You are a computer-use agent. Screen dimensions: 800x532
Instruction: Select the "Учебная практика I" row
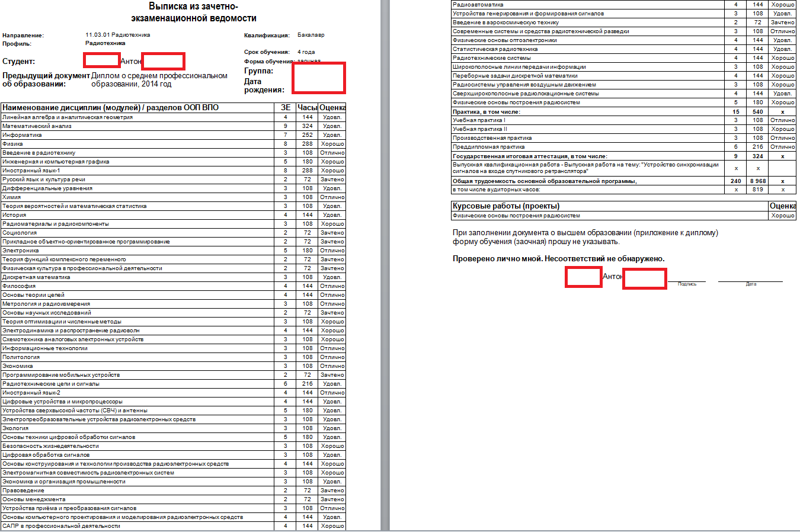(x=623, y=120)
